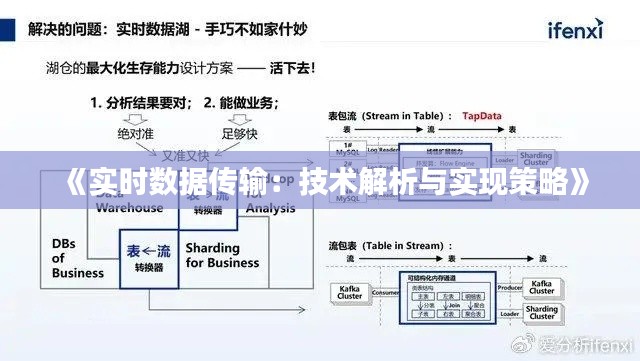Click the banner title 实时数据传输

coord(177,182)
